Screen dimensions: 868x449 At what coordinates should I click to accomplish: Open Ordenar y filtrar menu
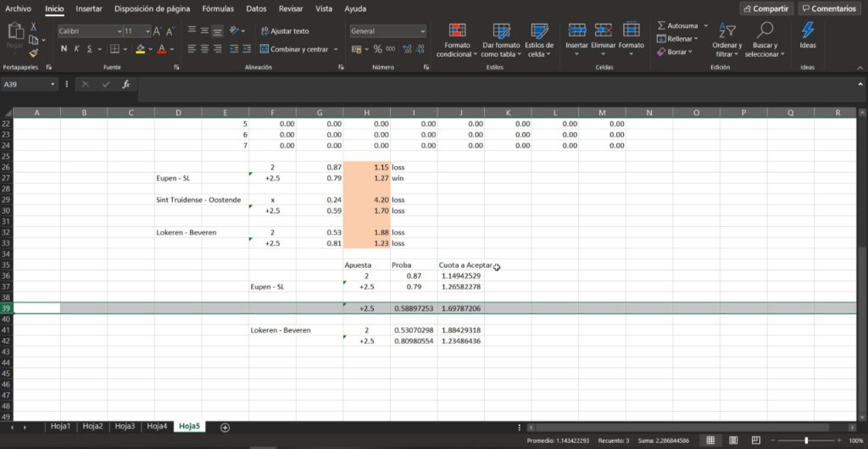click(726, 40)
